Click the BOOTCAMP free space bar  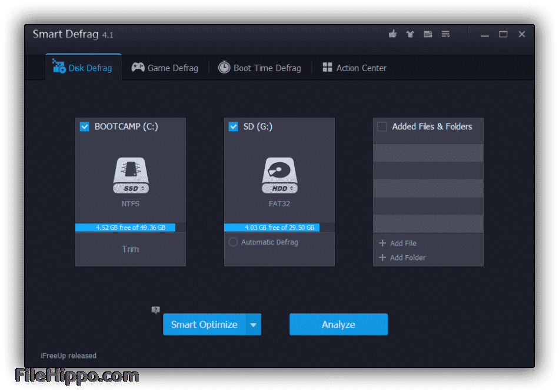pyautogui.click(x=130, y=227)
